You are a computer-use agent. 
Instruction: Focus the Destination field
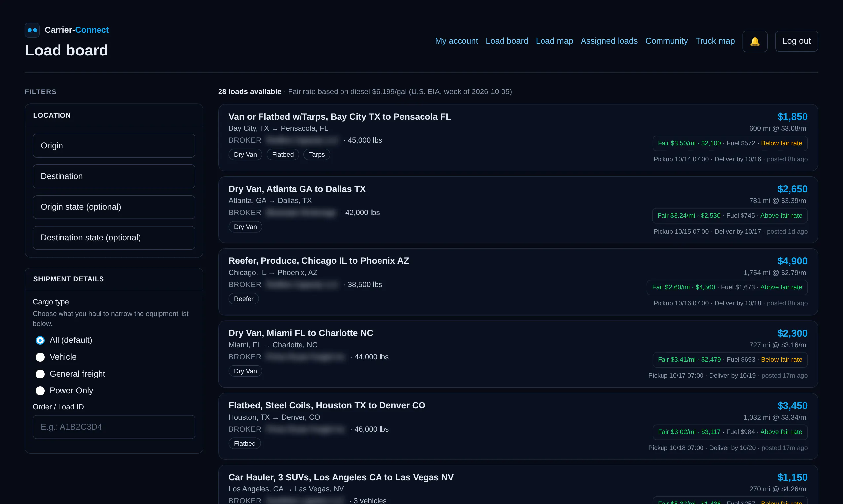tap(114, 176)
